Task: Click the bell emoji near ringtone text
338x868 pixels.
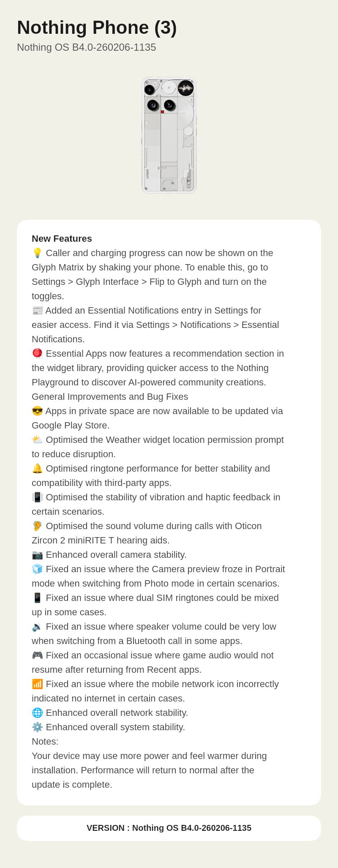Action: pos(37,468)
